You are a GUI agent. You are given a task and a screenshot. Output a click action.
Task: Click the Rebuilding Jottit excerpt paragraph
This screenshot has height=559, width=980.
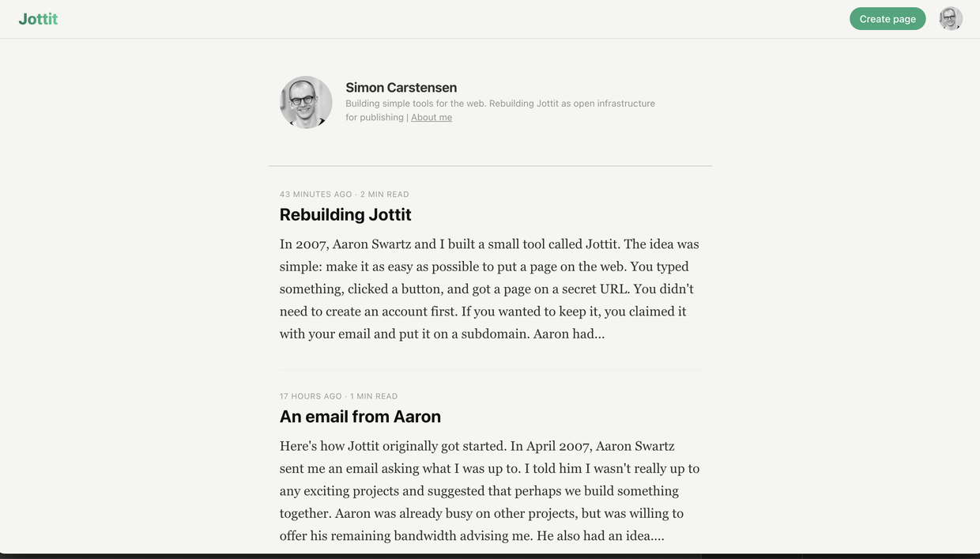(x=489, y=289)
